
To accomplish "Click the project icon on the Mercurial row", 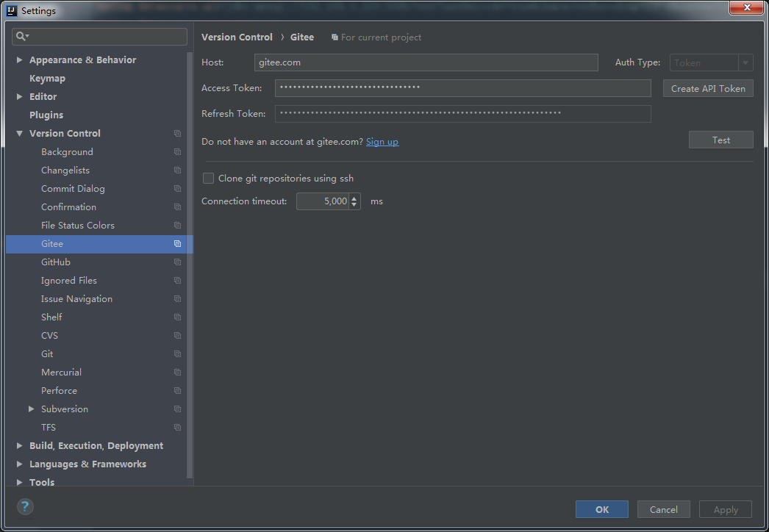I will tap(177, 373).
